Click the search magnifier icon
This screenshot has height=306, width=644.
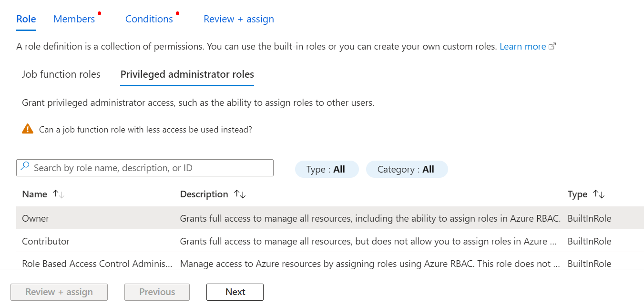[x=25, y=167]
